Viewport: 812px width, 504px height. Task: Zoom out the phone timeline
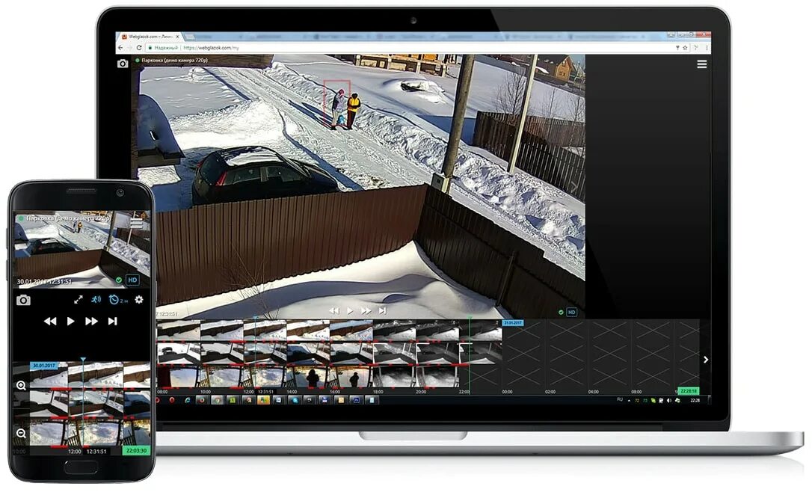21,433
